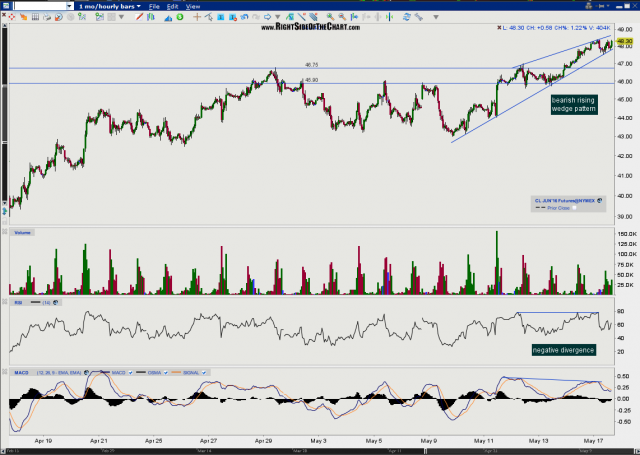Click the orange pointer tool icon
This screenshot has height=455, width=640.
click(x=24, y=17)
